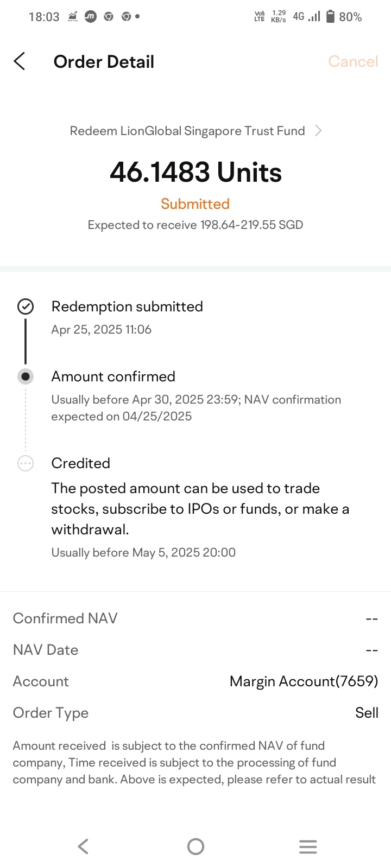
Task: Open the LionGlobal Singapore Trust Fund link
Action: click(x=187, y=131)
